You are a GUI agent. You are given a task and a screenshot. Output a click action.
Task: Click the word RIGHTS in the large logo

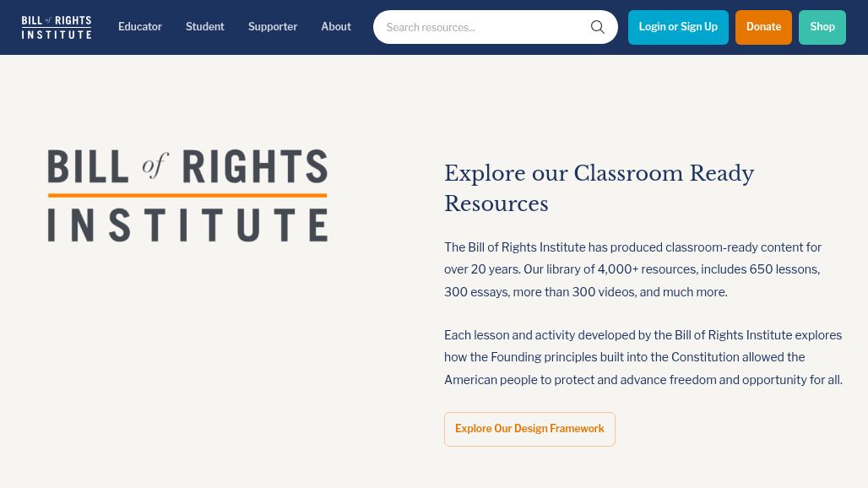click(255, 166)
